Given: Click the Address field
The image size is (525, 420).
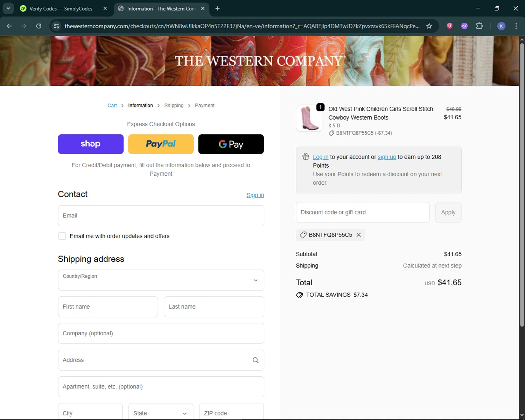Looking at the screenshot, I should pyautogui.click(x=161, y=360).
